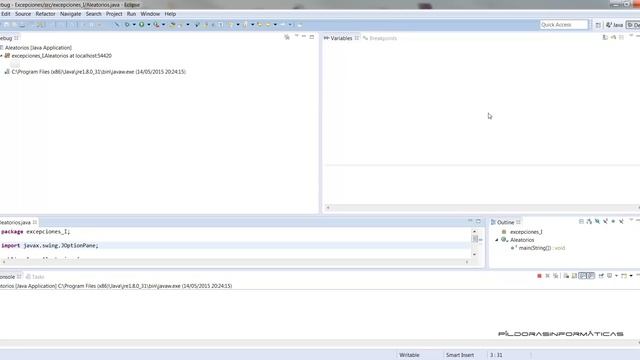Open the Debug launch dropdown arrow

click(x=134, y=25)
